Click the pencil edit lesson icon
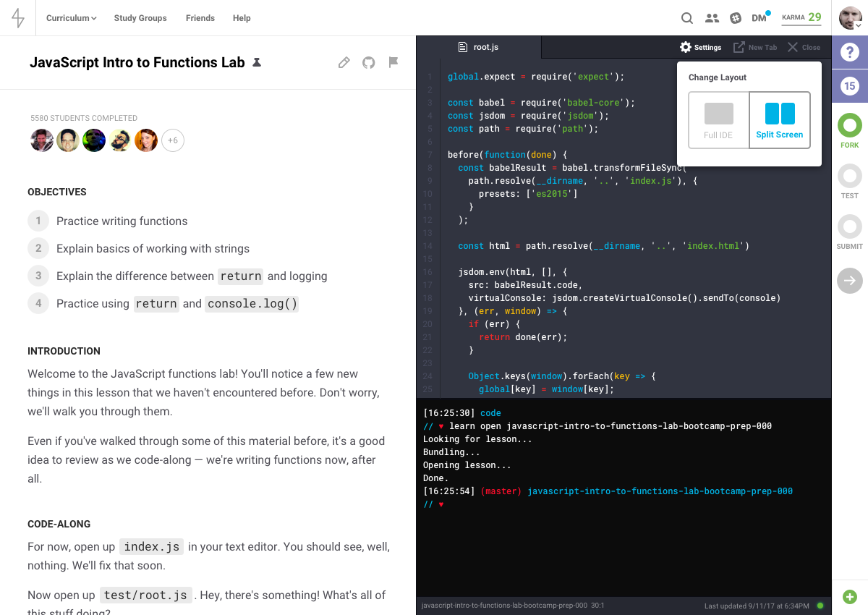This screenshot has height=615, width=868. 344,62
